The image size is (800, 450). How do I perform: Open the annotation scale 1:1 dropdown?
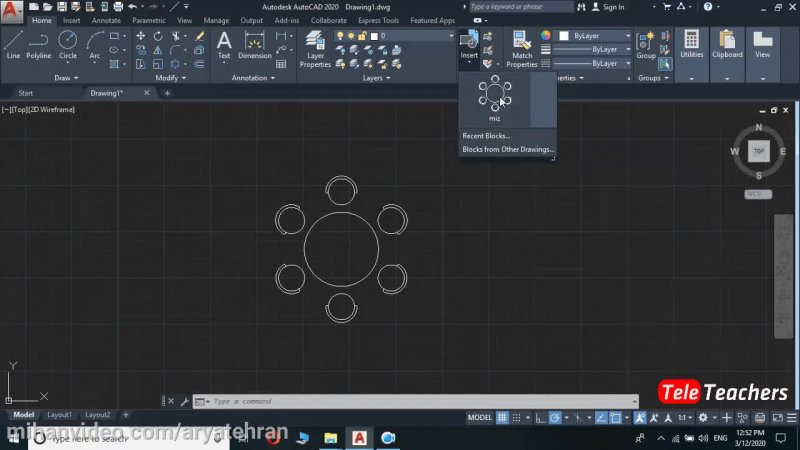point(685,418)
